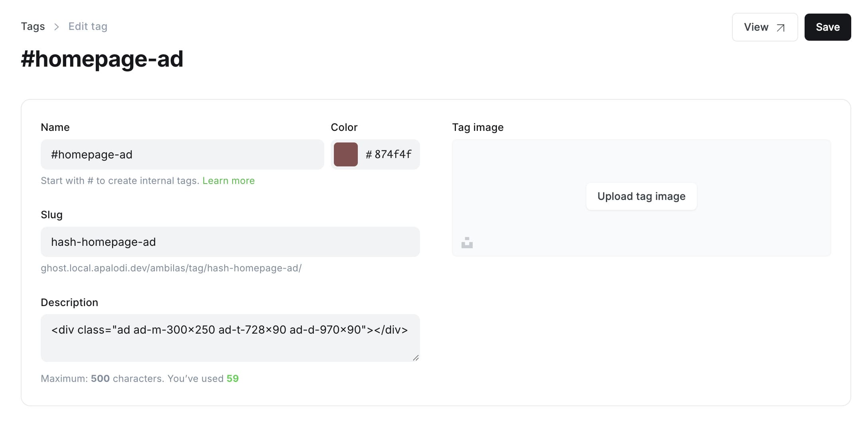
Task: Click the external arrow icon beside View
Action: point(781,28)
